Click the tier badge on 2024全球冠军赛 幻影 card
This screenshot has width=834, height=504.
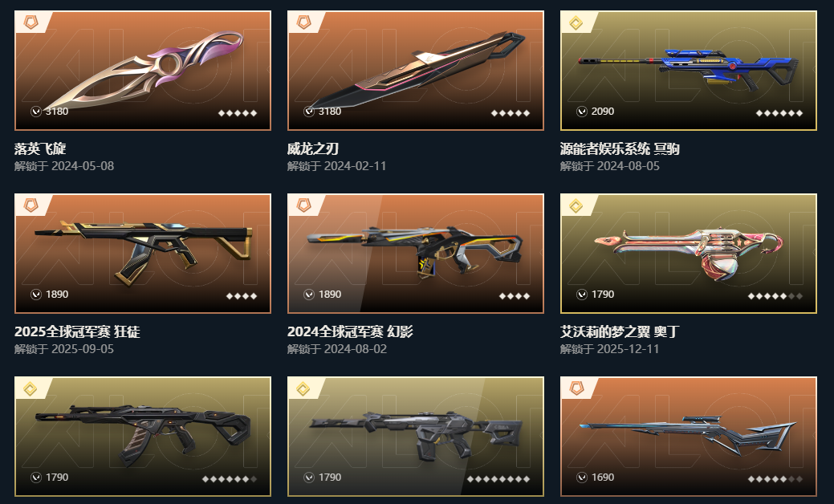(303, 205)
